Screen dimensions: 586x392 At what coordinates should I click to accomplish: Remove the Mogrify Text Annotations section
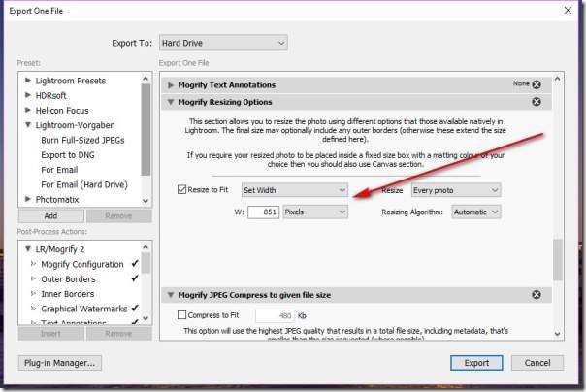[537, 84]
